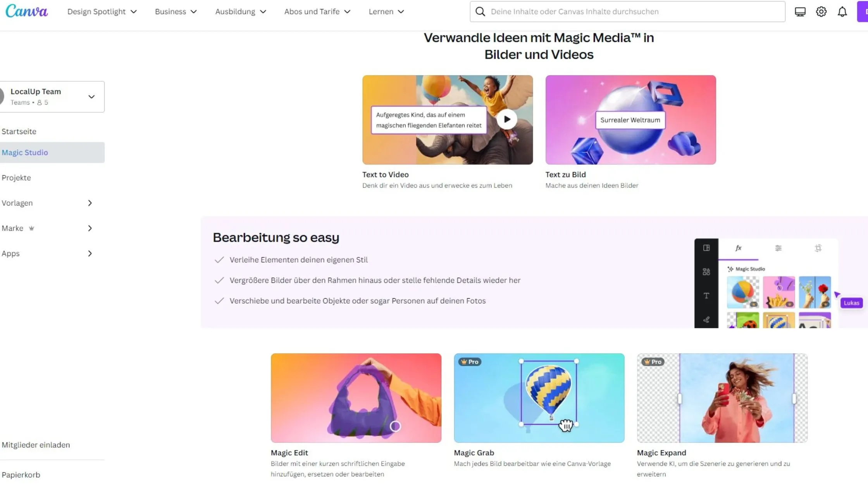This screenshot has width=868, height=488.
Task: Click into the Canva search field
Action: (x=627, y=12)
